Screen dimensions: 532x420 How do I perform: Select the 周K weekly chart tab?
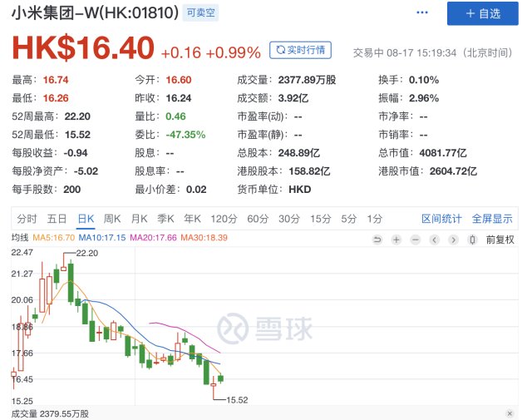point(112,219)
